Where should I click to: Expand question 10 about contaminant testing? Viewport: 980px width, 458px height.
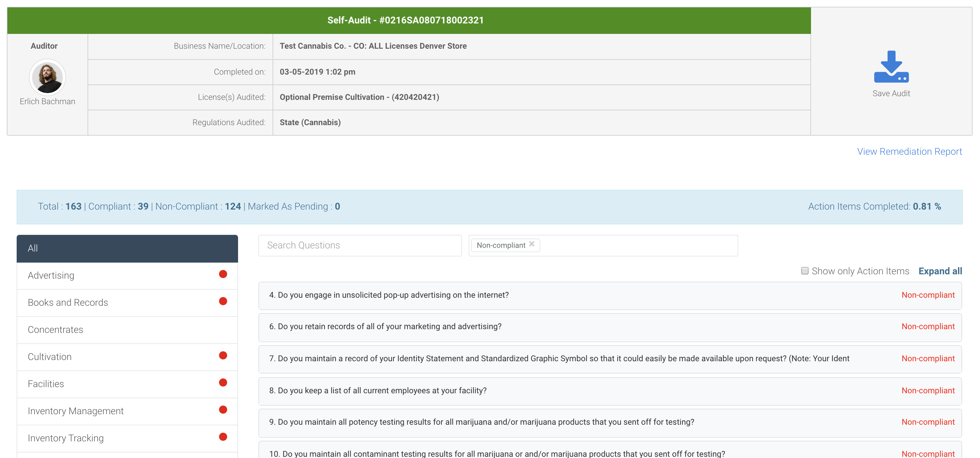[610, 450]
